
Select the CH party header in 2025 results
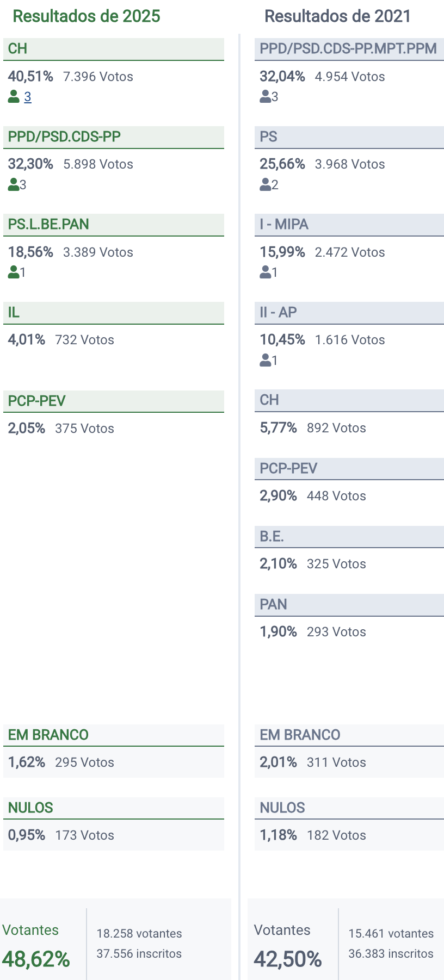114,49
